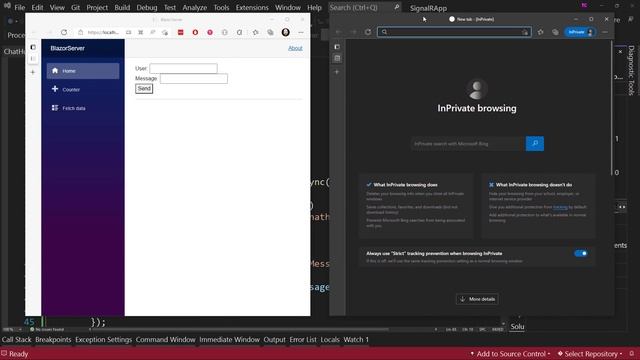640x360 pixels.
Task: Open Visual Studio notifications bell in status bar
Action: click(632, 353)
